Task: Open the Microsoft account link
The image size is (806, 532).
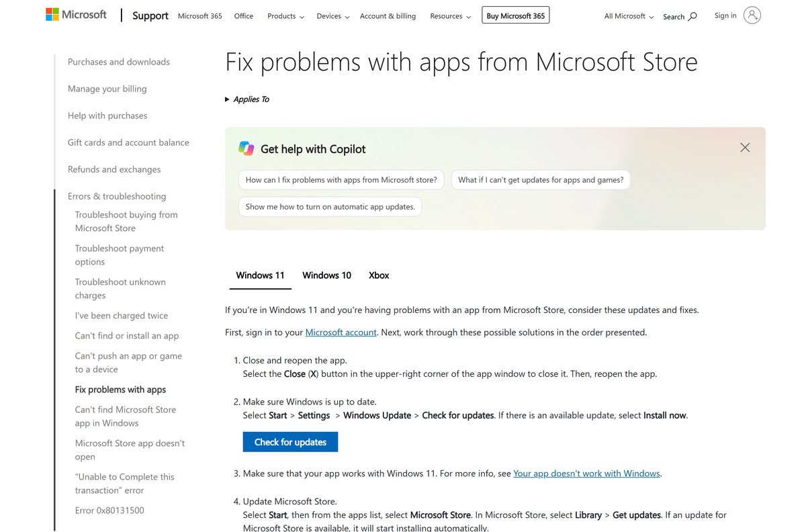Action: [x=341, y=332]
